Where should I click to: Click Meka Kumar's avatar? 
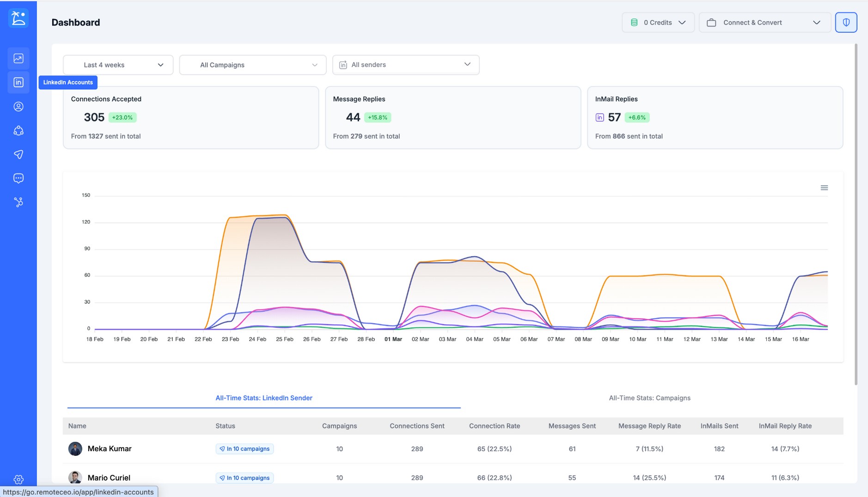pyautogui.click(x=75, y=448)
